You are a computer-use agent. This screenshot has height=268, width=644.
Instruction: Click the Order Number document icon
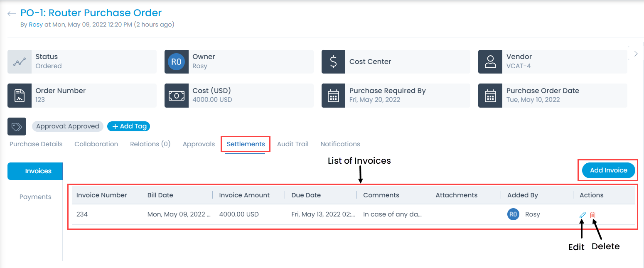tap(19, 96)
